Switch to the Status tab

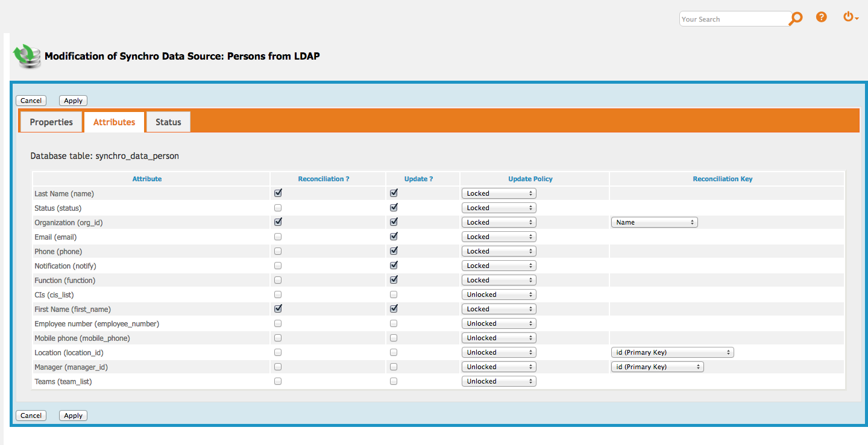pyautogui.click(x=168, y=122)
